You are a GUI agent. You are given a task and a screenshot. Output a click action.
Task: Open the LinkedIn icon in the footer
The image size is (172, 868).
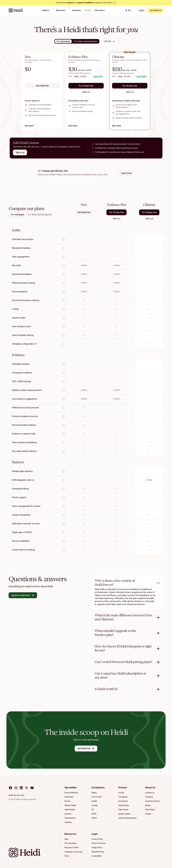(21, 788)
